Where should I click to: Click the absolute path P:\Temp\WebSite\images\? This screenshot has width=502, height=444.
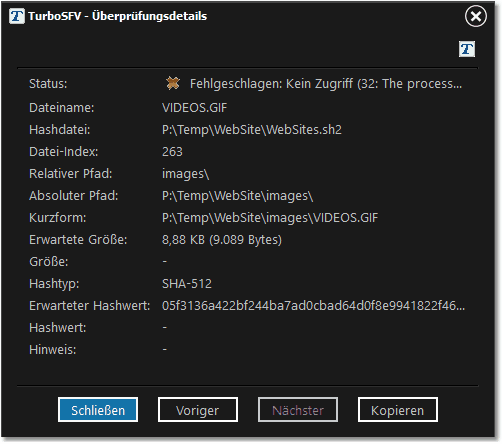tap(237, 196)
